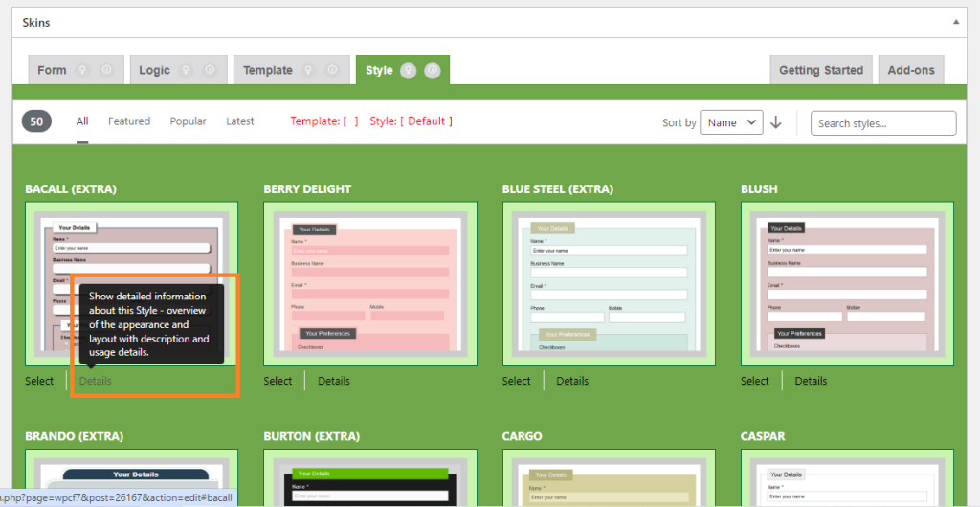Click the lightbulb icon on Template tab
The width and height of the screenshot is (980, 507).
coord(308,70)
